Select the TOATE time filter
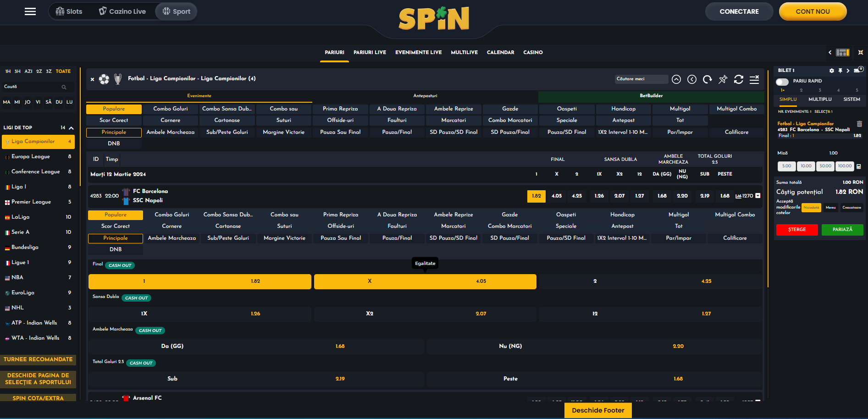This screenshot has height=419, width=868. [63, 72]
